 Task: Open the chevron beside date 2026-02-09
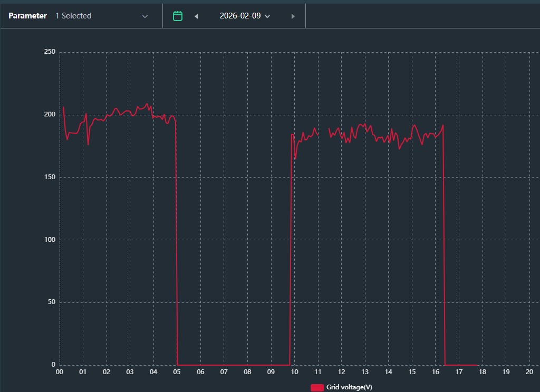click(267, 16)
